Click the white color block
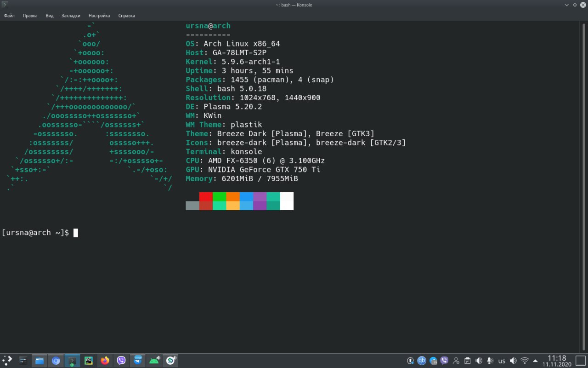588x368 pixels. point(287,201)
